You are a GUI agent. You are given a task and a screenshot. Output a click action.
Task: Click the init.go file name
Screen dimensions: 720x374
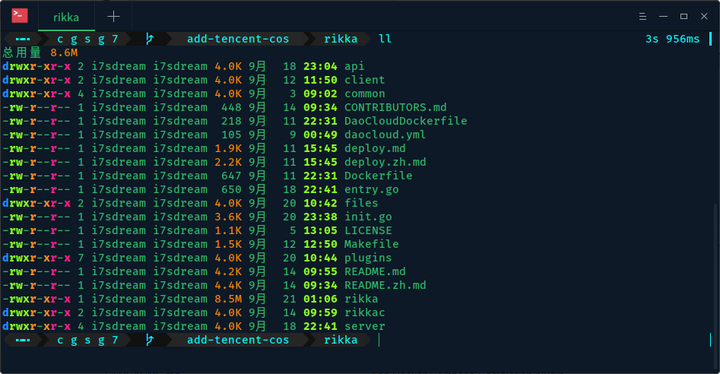click(x=368, y=217)
